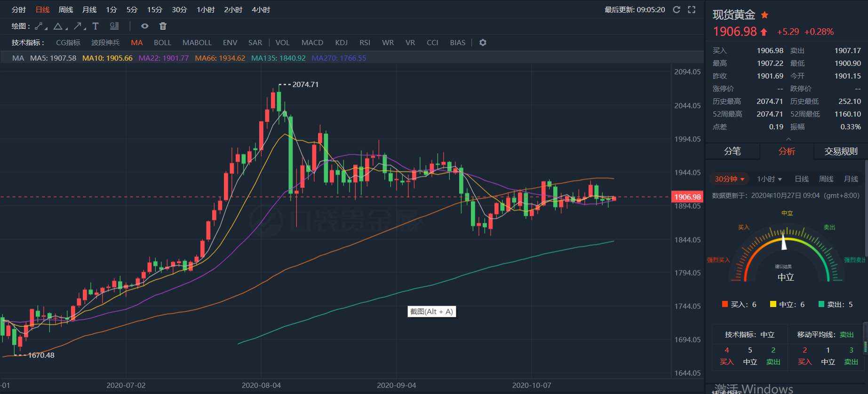Toggle drawings visibility eye icon
Image resolution: width=868 pixels, height=394 pixels.
pyautogui.click(x=145, y=26)
